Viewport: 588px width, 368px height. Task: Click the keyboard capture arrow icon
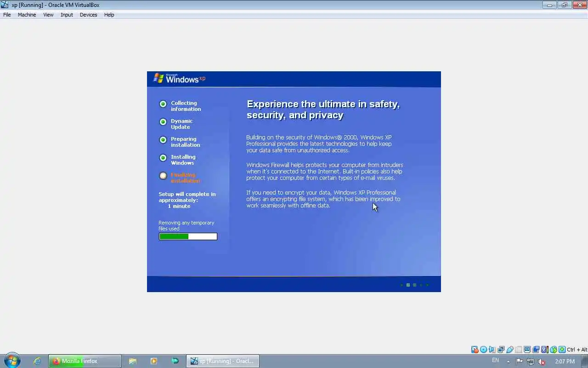(562, 350)
